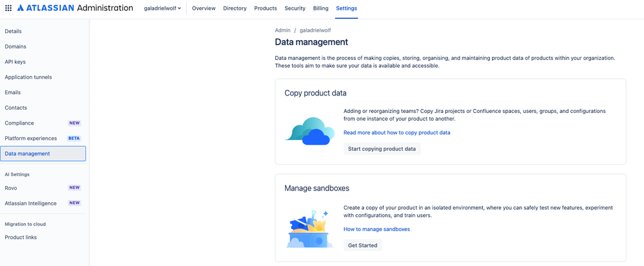Viewport: 644px width, 266px height.
Task: Open Emails settings
Action: pos(43,92)
